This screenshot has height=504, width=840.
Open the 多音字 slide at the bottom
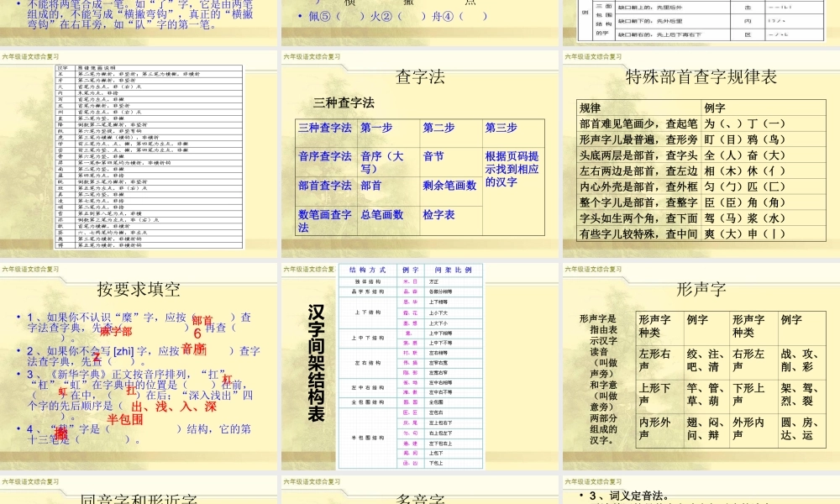click(x=420, y=490)
